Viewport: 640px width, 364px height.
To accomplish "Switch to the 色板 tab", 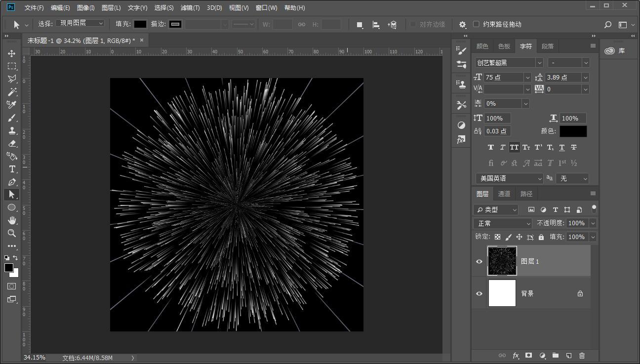I will pos(504,46).
